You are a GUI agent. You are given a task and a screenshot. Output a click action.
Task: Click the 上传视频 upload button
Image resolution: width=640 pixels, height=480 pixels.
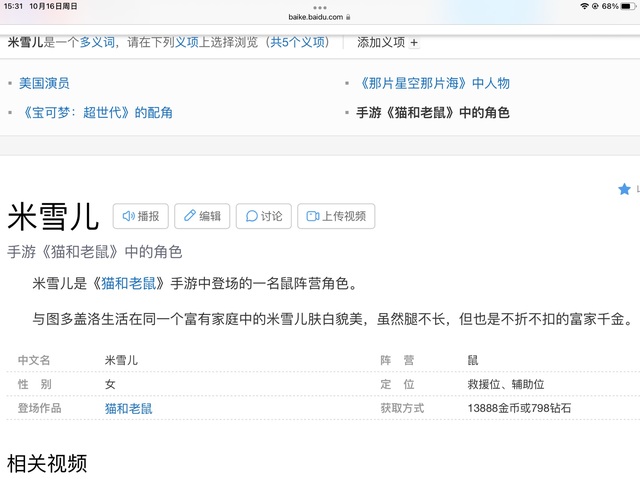[336, 216]
